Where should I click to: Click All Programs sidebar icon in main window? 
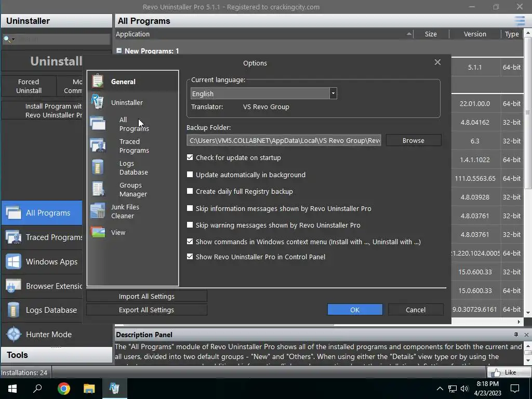14,212
